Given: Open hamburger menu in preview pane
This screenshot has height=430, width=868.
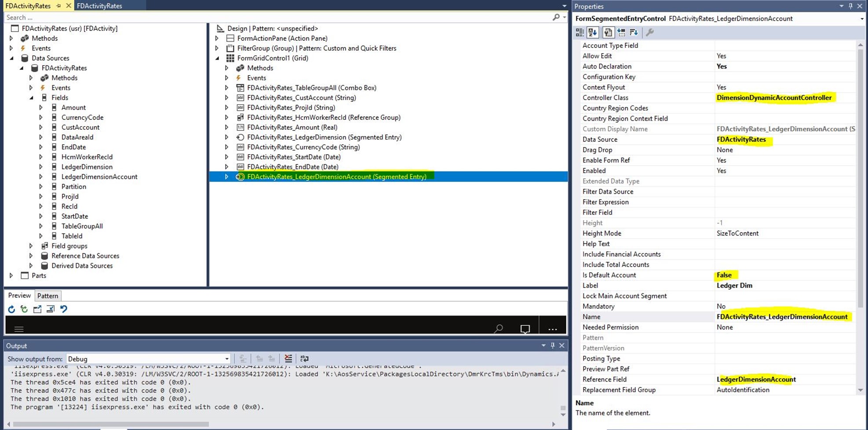Looking at the screenshot, I should tap(19, 329).
